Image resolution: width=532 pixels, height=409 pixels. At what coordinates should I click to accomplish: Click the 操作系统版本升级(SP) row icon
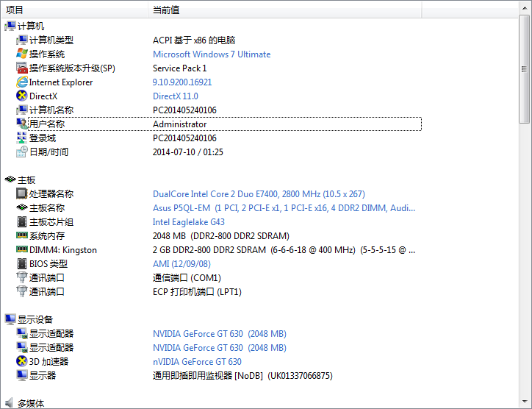(22, 68)
